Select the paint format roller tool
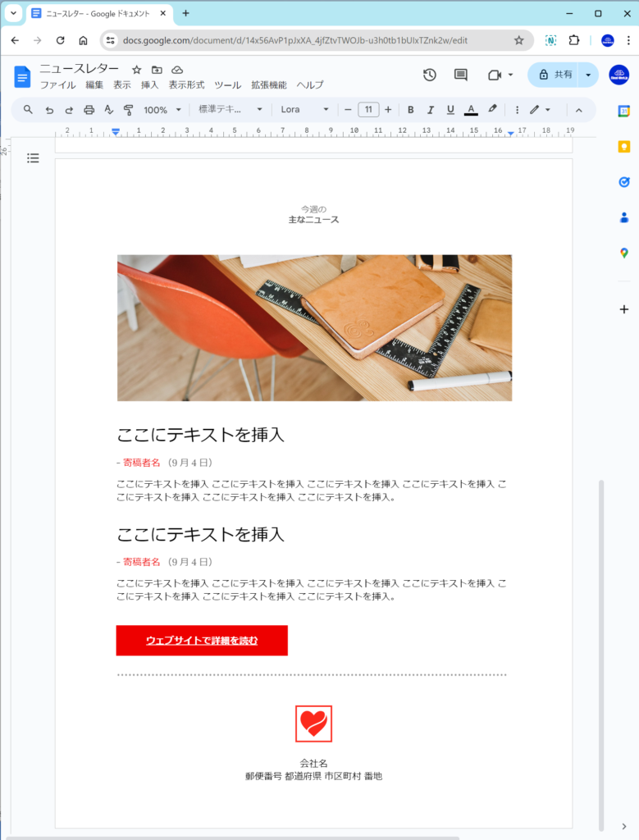This screenshot has height=840, width=639. point(128,110)
